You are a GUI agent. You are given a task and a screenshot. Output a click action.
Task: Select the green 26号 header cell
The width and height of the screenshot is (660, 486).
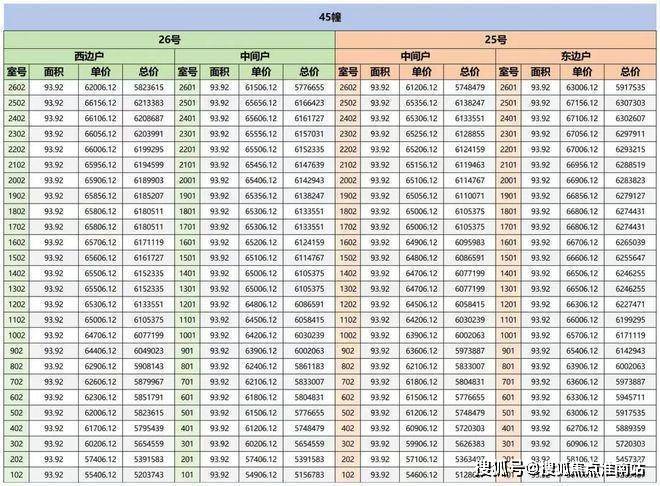(x=170, y=40)
